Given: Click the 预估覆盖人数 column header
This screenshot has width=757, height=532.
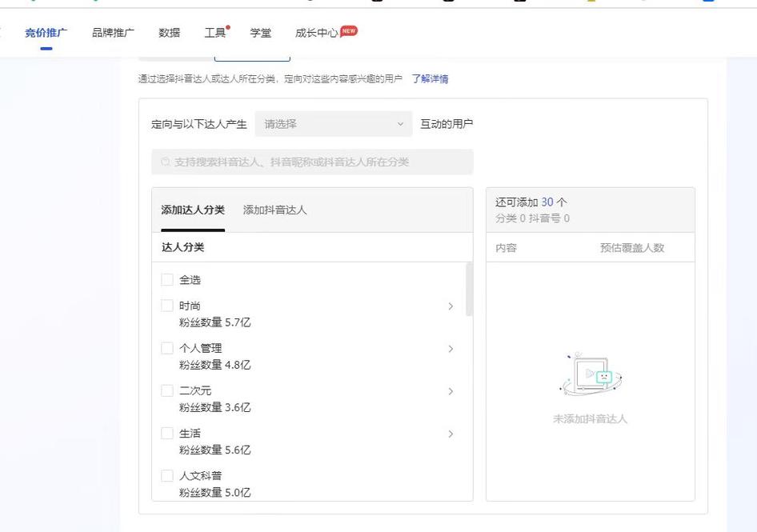Looking at the screenshot, I should click(x=632, y=248).
